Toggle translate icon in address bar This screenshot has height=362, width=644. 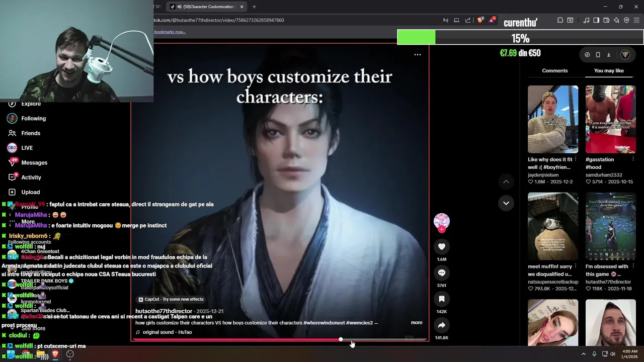(x=445, y=20)
